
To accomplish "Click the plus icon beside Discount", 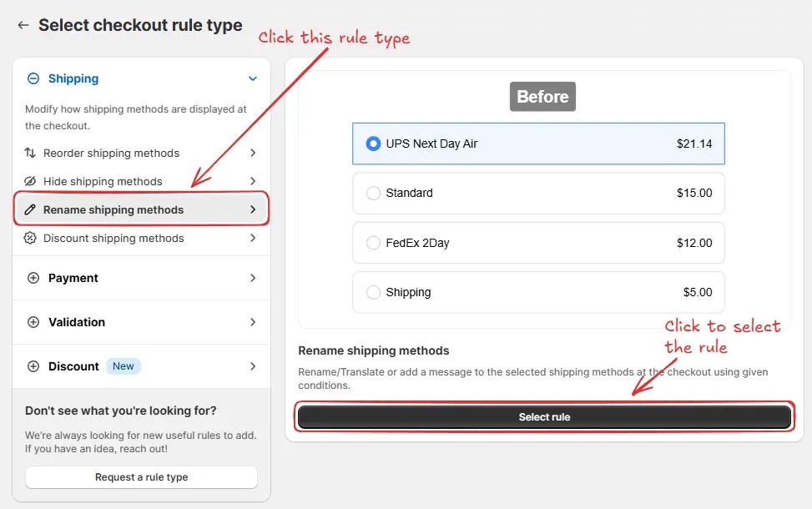I will tap(33, 366).
